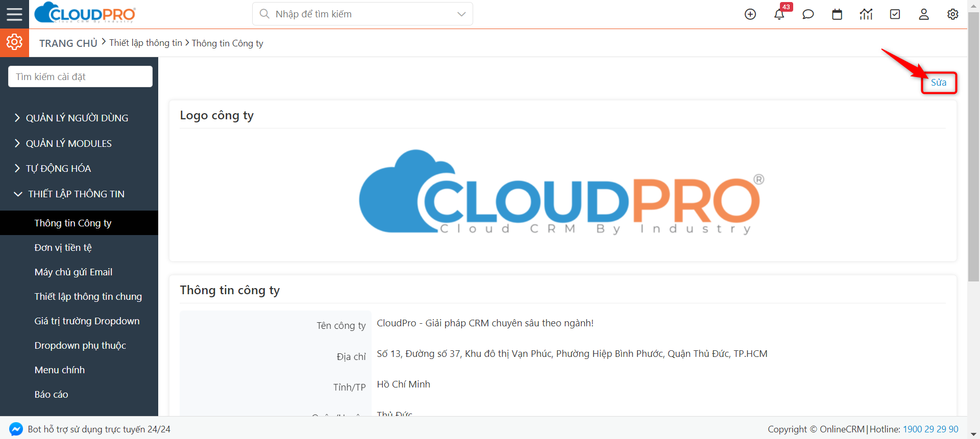Open the Messenger support bot icon

16,429
